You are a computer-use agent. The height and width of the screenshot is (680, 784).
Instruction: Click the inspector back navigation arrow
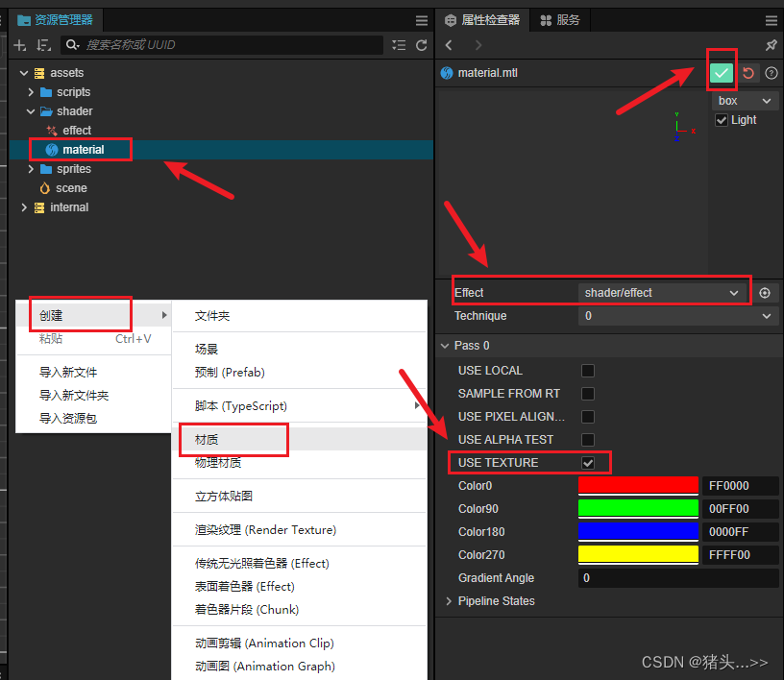(450, 45)
